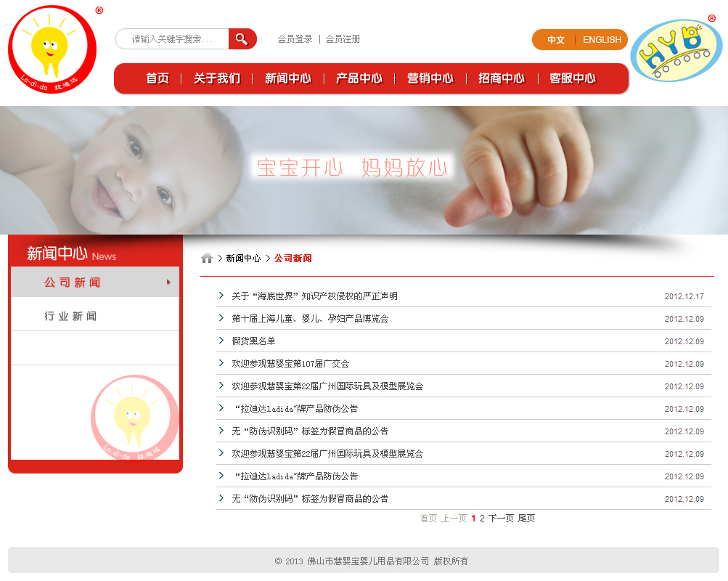Click arrow beside 假货黑名单 news item
728x581 pixels.
[221, 341]
